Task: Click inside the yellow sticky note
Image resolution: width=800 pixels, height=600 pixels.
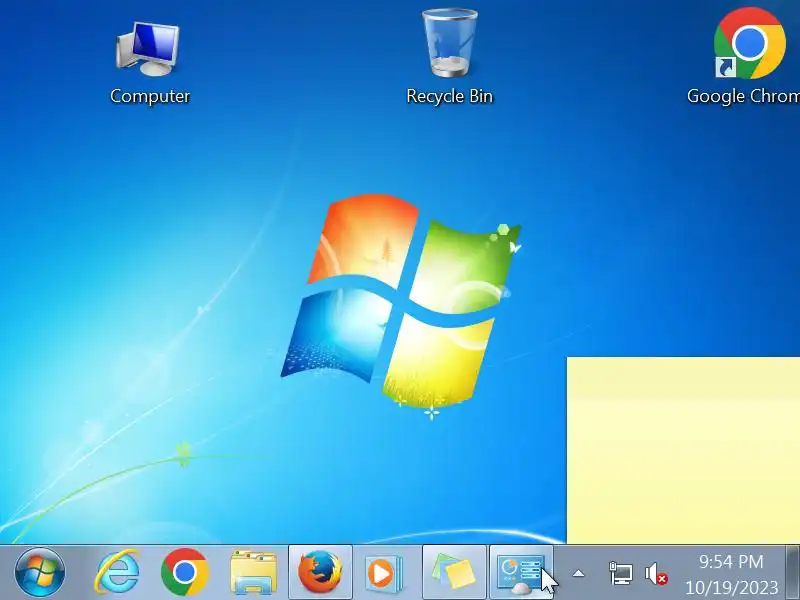Action: (x=683, y=451)
